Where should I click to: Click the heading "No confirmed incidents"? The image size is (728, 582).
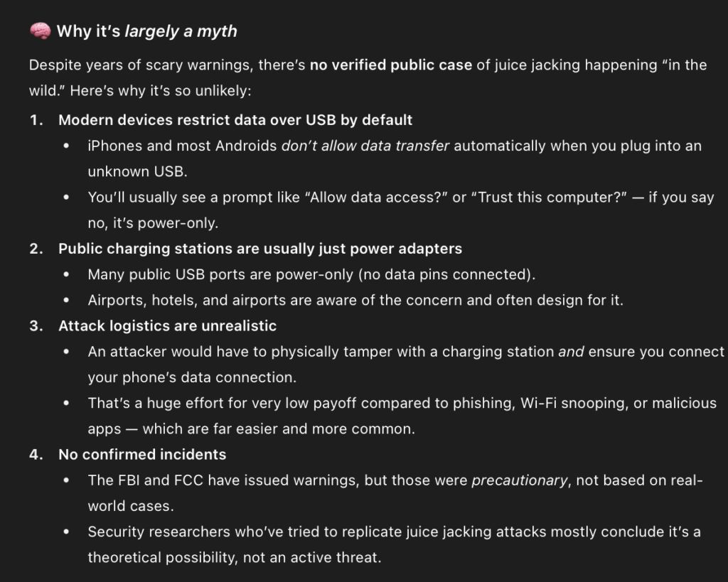[142, 454]
